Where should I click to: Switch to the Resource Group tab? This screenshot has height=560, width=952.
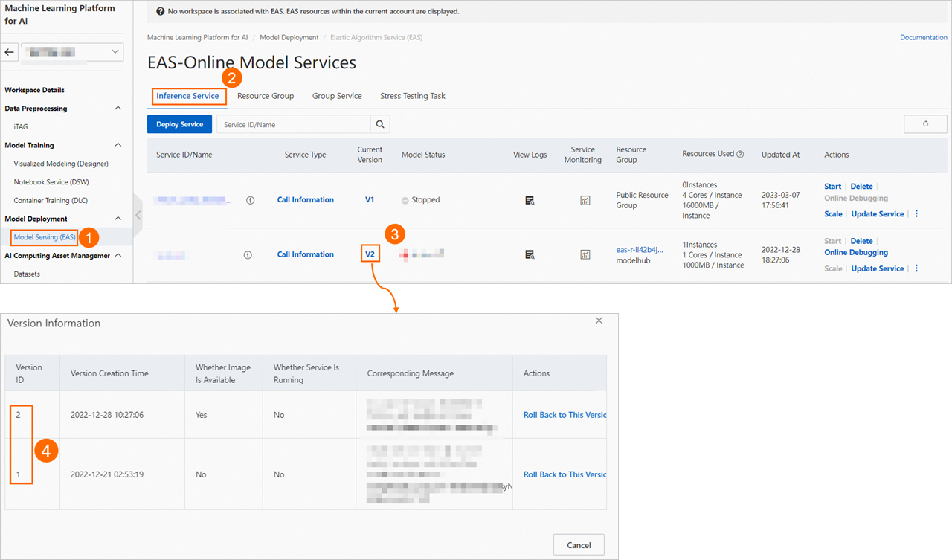pyautogui.click(x=266, y=96)
